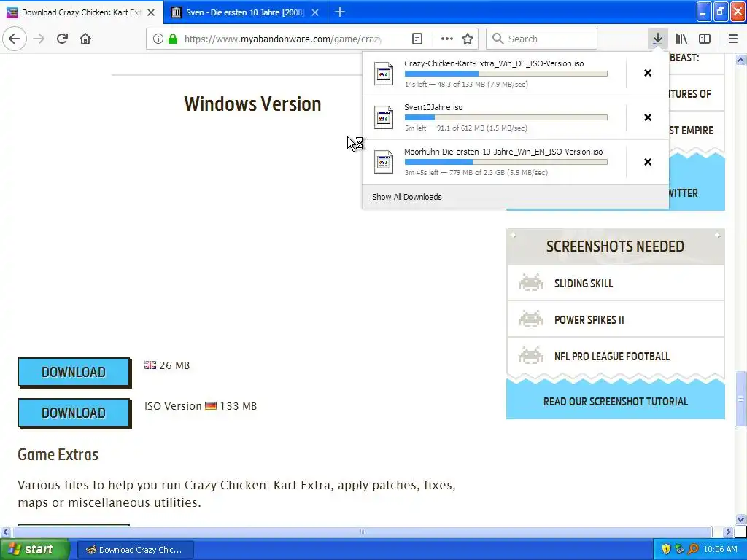Bookmark this page with the star
747x560 pixels.
[468, 39]
